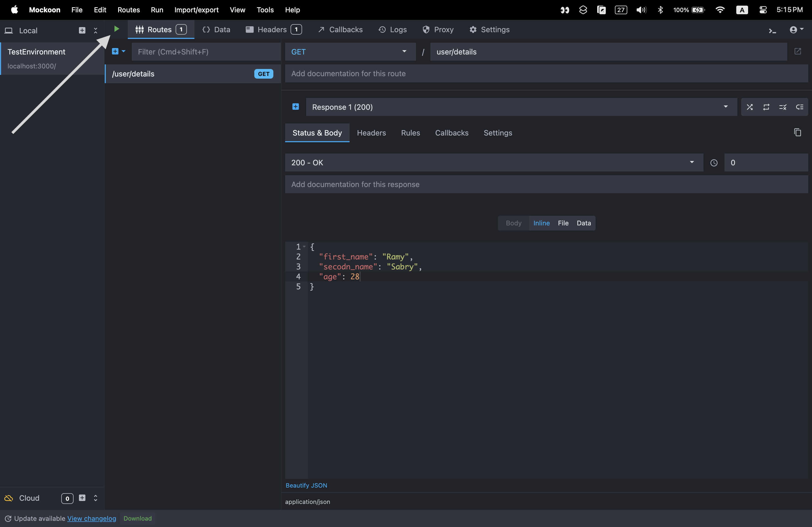Open the environment Headers tab
This screenshot has height=527, width=812.
(273, 30)
